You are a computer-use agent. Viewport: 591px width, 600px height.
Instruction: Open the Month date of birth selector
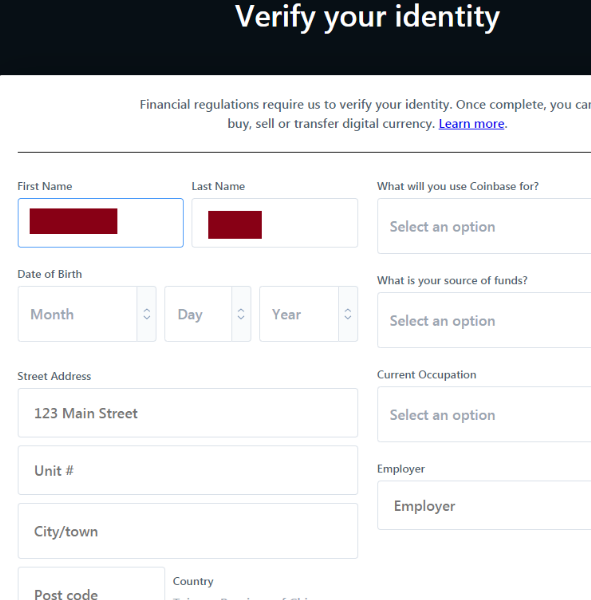(87, 314)
